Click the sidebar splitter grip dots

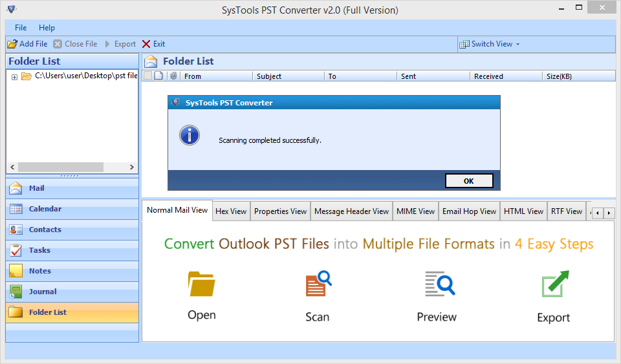coord(70,176)
